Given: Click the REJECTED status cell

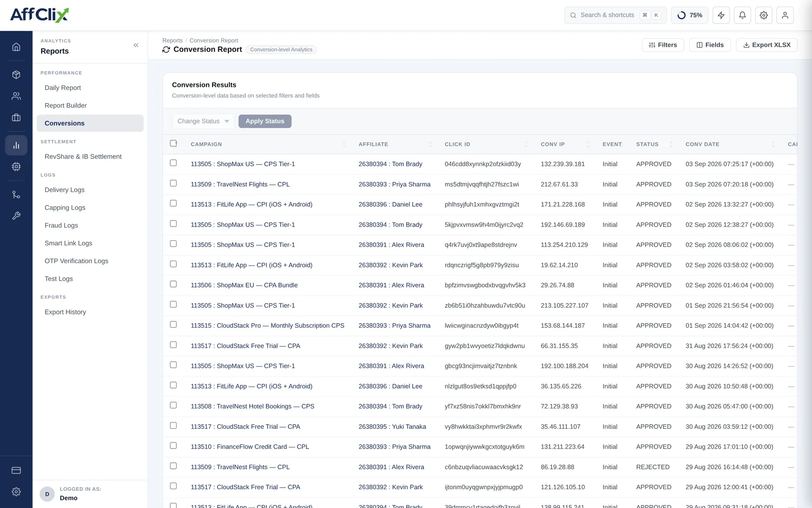Looking at the screenshot, I should [x=653, y=467].
